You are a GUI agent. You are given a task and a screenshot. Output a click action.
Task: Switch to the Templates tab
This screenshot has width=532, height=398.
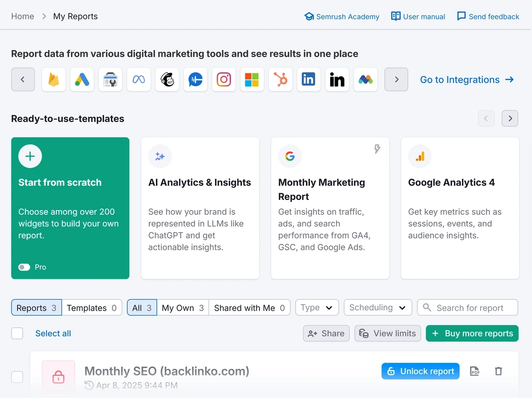tap(92, 308)
